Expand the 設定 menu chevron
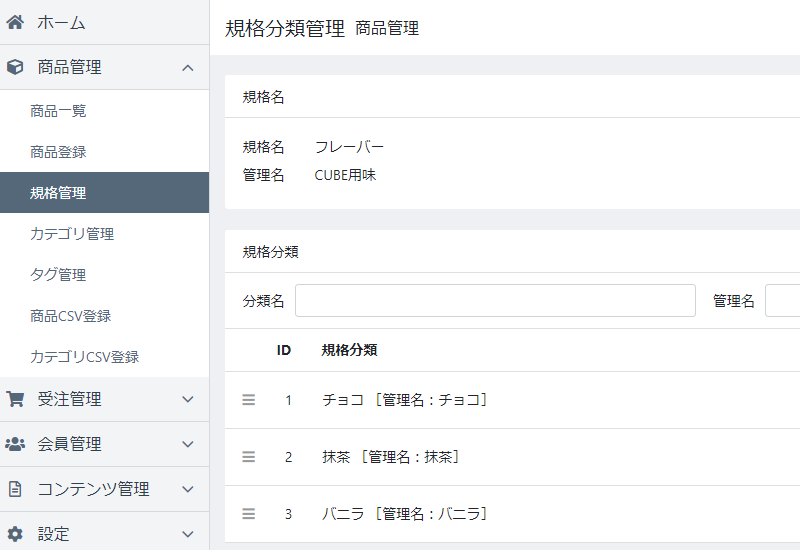 click(188, 534)
